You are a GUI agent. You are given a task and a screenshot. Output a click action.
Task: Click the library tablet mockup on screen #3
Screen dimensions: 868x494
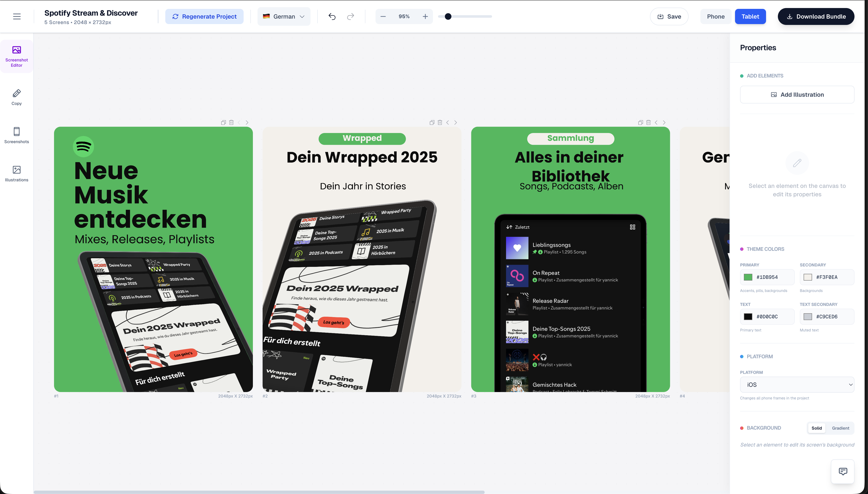(x=571, y=303)
